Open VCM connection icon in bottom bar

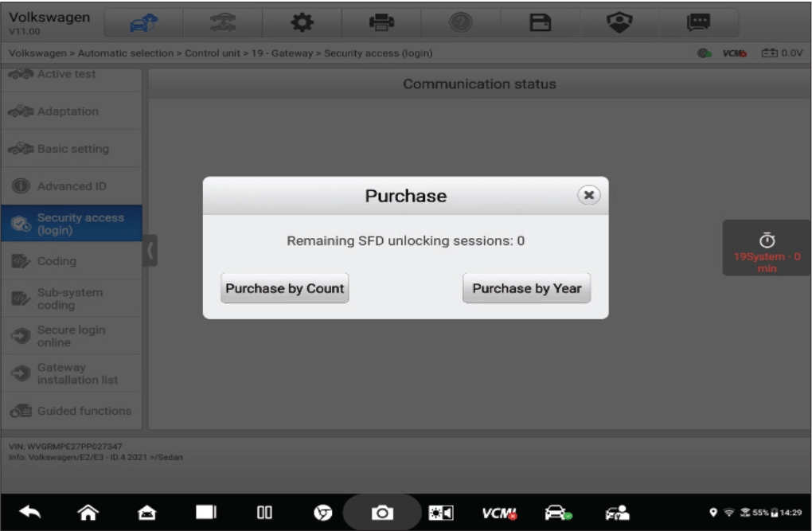[x=499, y=513]
